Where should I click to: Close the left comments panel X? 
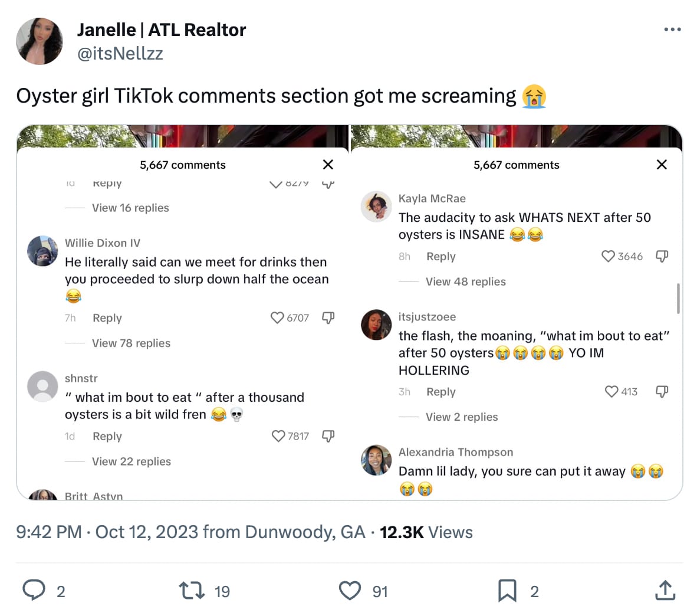pos(328,165)
